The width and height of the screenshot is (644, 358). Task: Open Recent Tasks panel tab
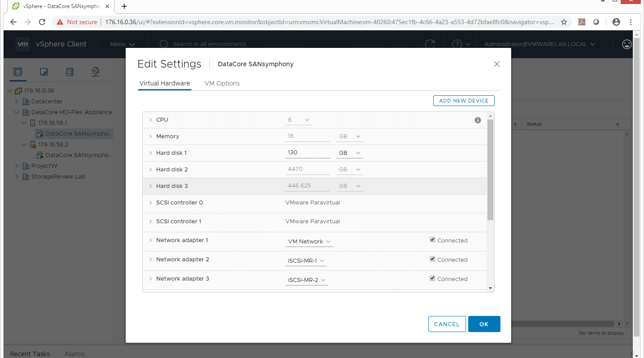click(30, 354)
